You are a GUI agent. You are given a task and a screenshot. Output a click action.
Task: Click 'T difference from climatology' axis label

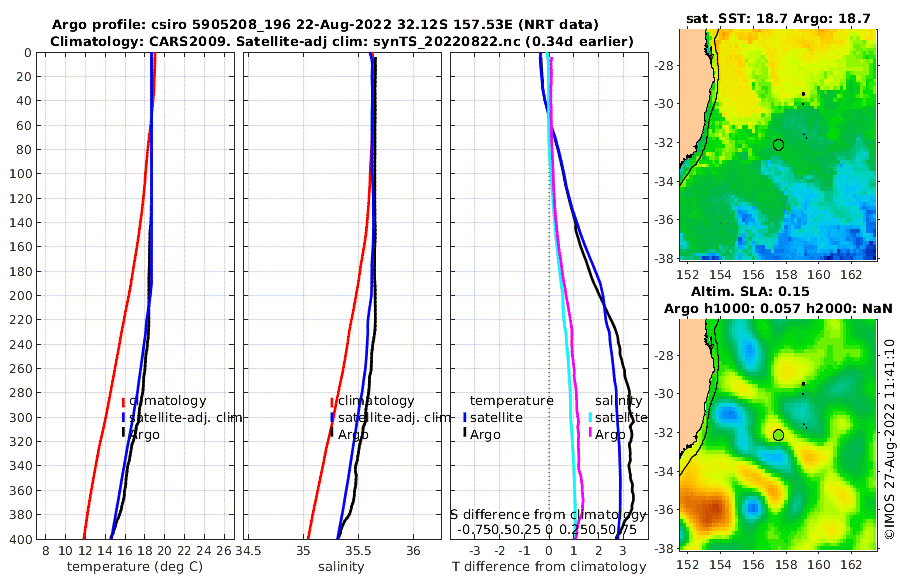549,567
